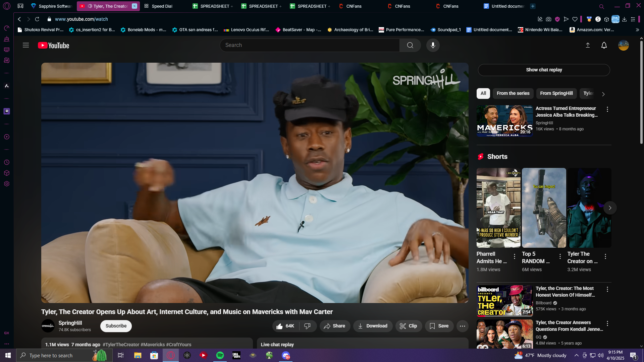This screenshot has width=644, height=362.
Task: Save the video to a playlist
Action: pos(439,326)
